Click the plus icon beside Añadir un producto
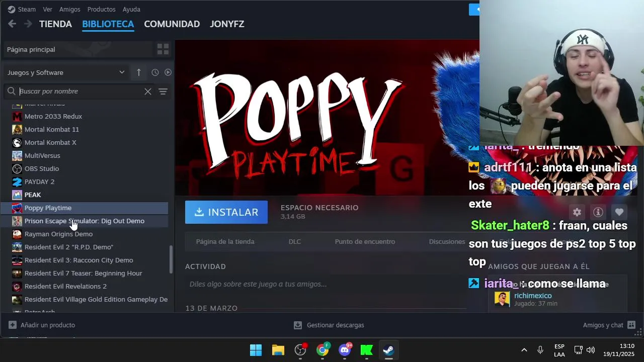The width and height of the screenshot is (644, 362). click(x=13, y=325)
